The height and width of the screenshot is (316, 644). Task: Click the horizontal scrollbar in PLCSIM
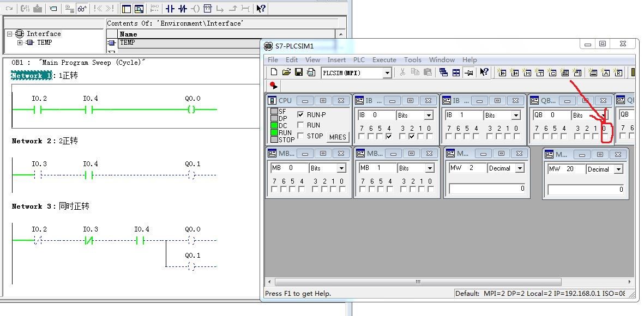tap(418, 282)
